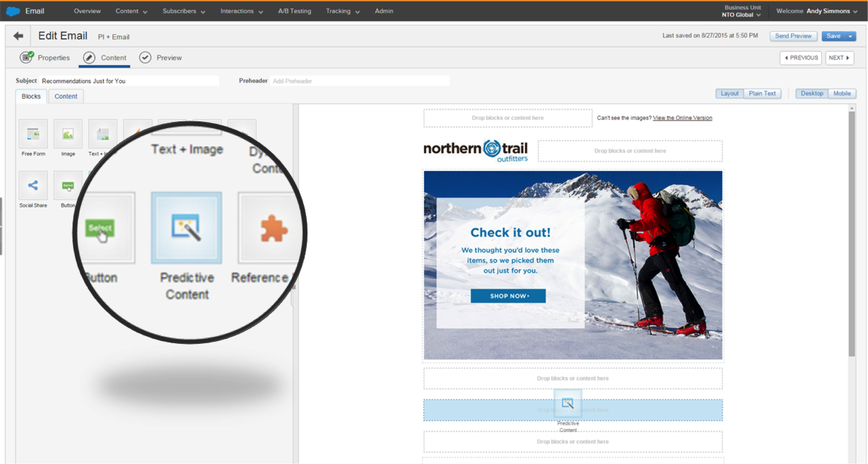The image size is (868, 464).
Task: Open the NTO Global business unit selector
Action: point(741,15)
